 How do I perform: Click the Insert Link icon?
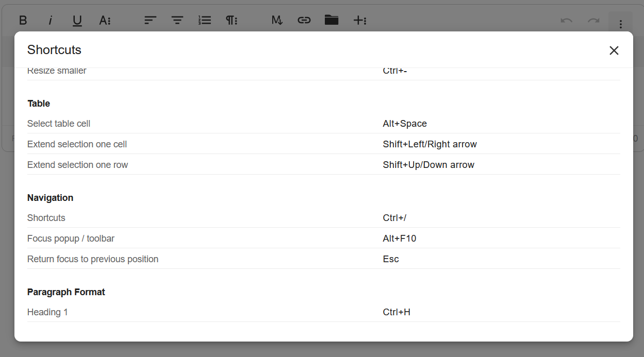click(x=304, y=21)
